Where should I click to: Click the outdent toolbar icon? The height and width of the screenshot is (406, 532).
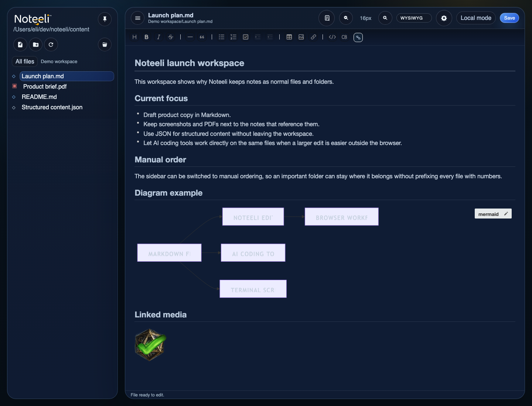[x=270, y=37]
